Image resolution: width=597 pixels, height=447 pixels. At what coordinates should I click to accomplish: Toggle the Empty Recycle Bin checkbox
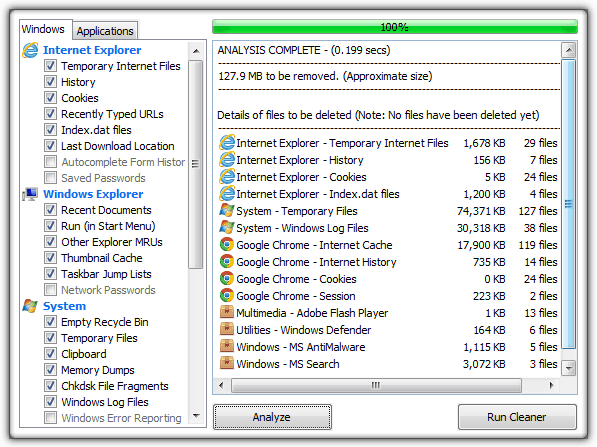[50, 322]
